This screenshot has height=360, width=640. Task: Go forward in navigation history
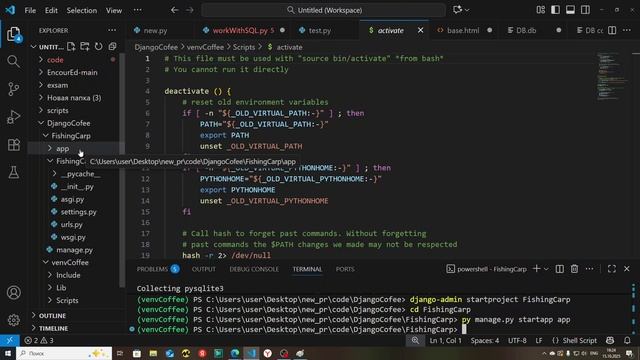coord(190,10)
